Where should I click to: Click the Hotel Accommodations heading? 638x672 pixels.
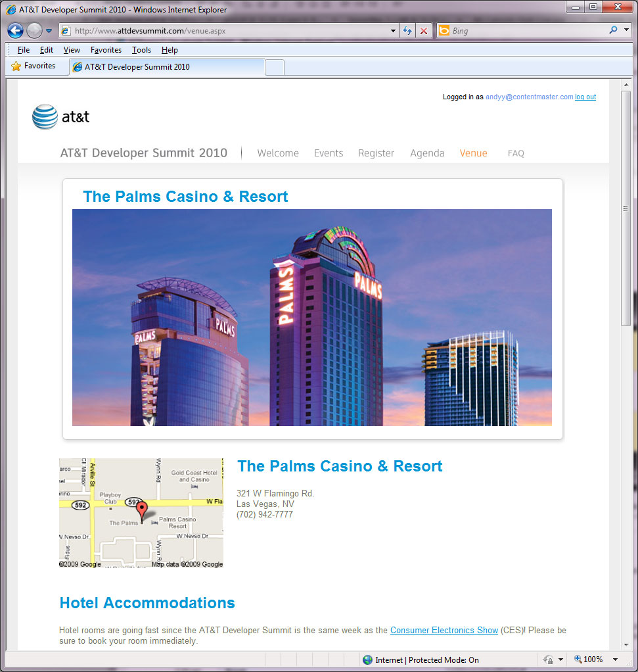pyautogui.click(x=147, y=603)
